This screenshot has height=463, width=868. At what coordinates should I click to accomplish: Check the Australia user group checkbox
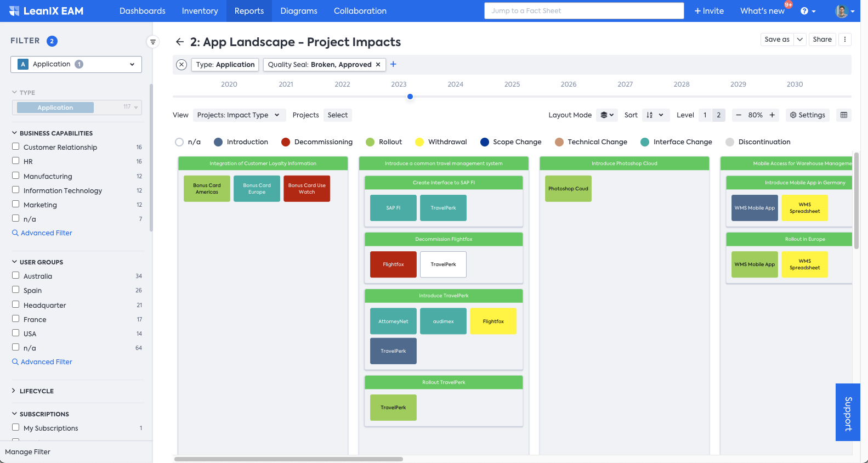[16, 276]
